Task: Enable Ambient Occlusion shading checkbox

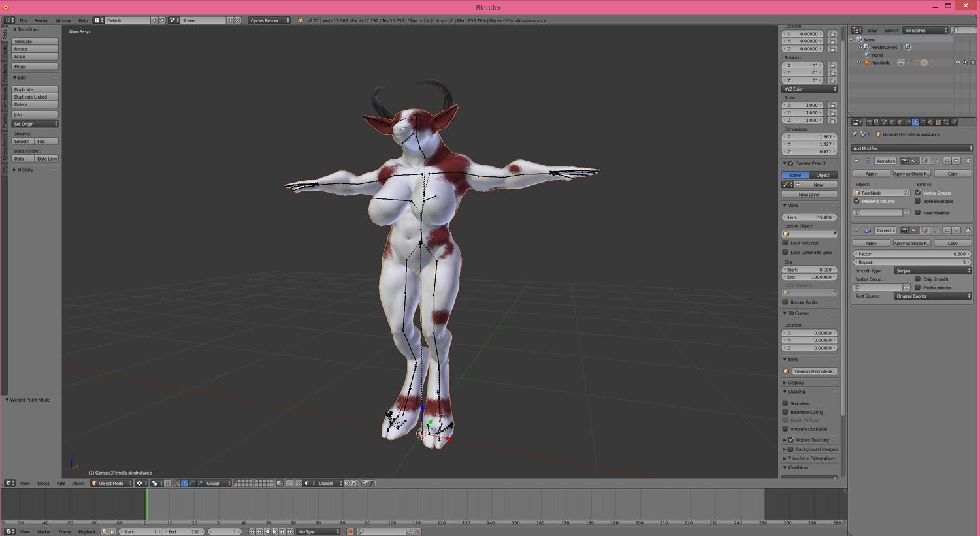Action: (x=785, y=429)
